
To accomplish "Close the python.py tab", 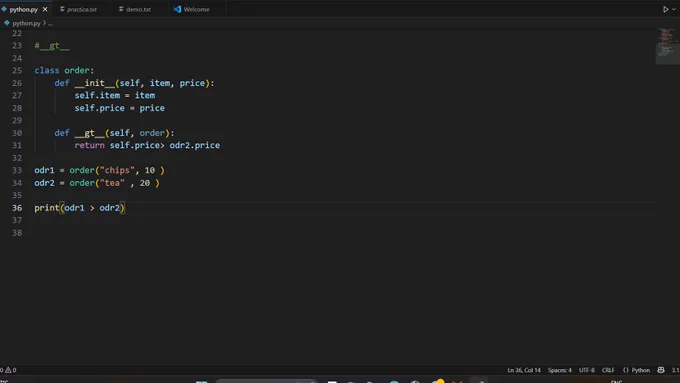I will [x=45, y=9].
